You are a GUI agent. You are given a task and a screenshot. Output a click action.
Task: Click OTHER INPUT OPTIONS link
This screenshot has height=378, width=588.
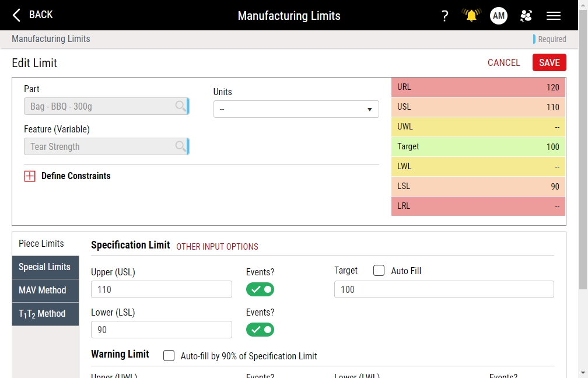click(217, 246)
